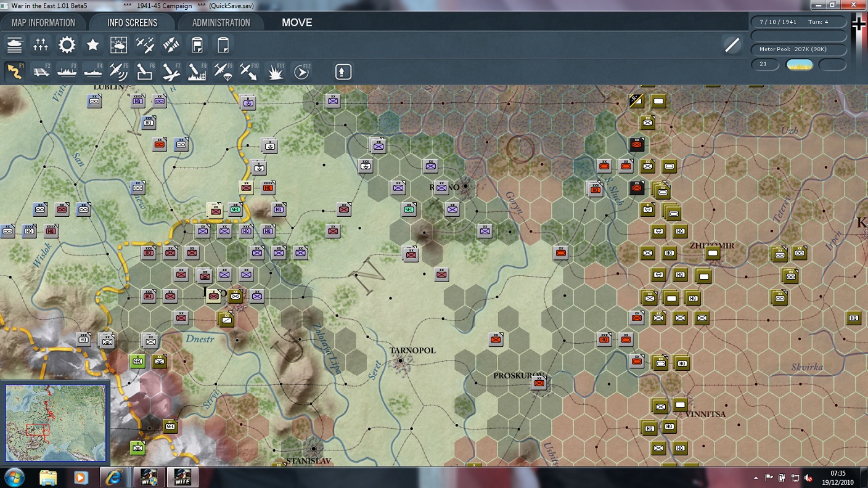Click the clear weather wheat field indicator
The height and width of the screenshot is (488, 868).
tap(800, 65)
